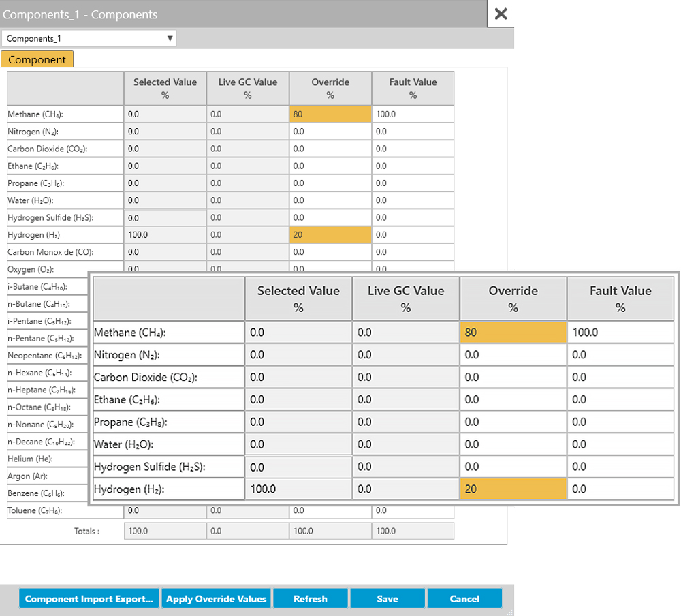
Task: Select the Toluene Fault Value field
Action: 413,510
